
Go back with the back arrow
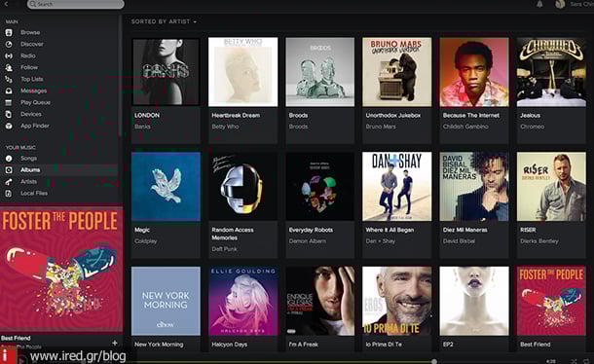[7, 4]
